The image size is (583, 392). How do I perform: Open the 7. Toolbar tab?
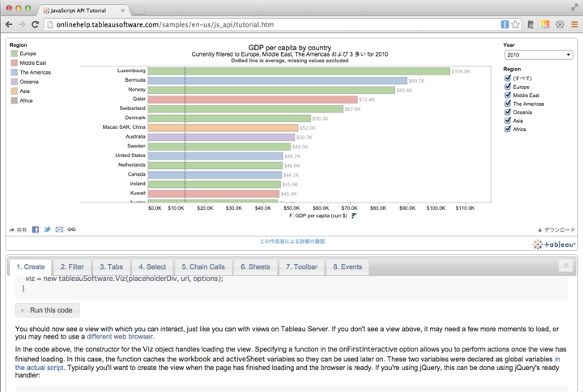click(x=301, y=266)
